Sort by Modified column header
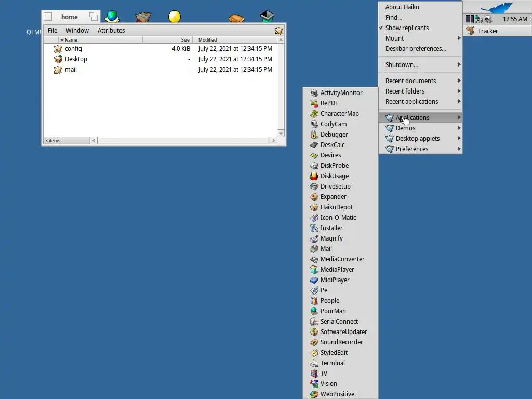Viewport: 532px width, 399px height. (x=235, y=39)
